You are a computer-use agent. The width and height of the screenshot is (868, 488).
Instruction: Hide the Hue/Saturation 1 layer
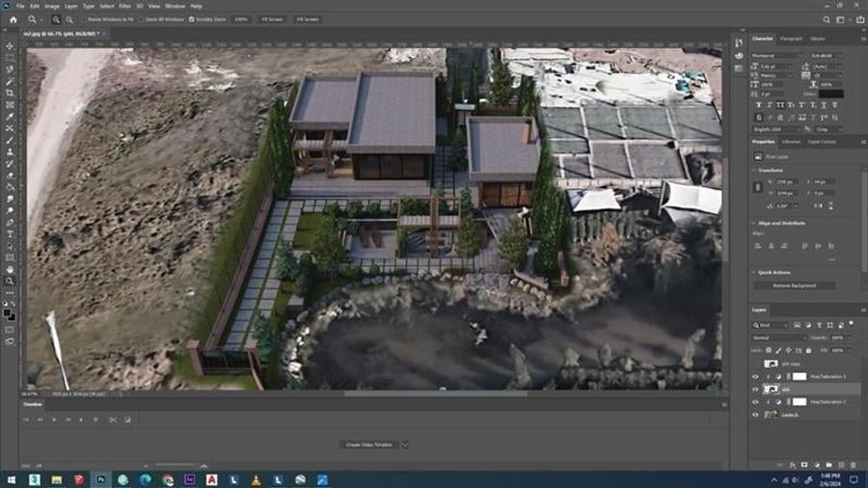[755, 376]
